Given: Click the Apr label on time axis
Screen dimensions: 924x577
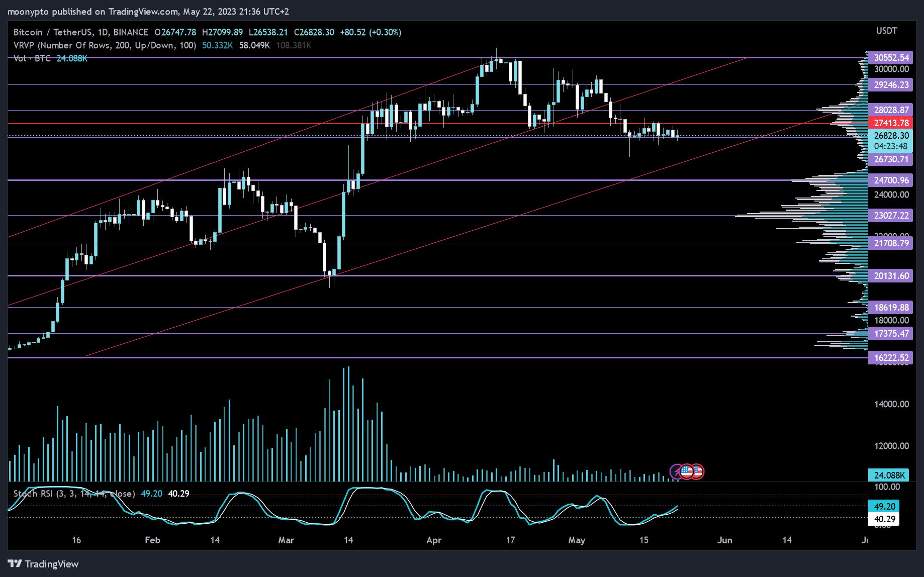Looking at the screenshot, I should click(x=434, y=540).
